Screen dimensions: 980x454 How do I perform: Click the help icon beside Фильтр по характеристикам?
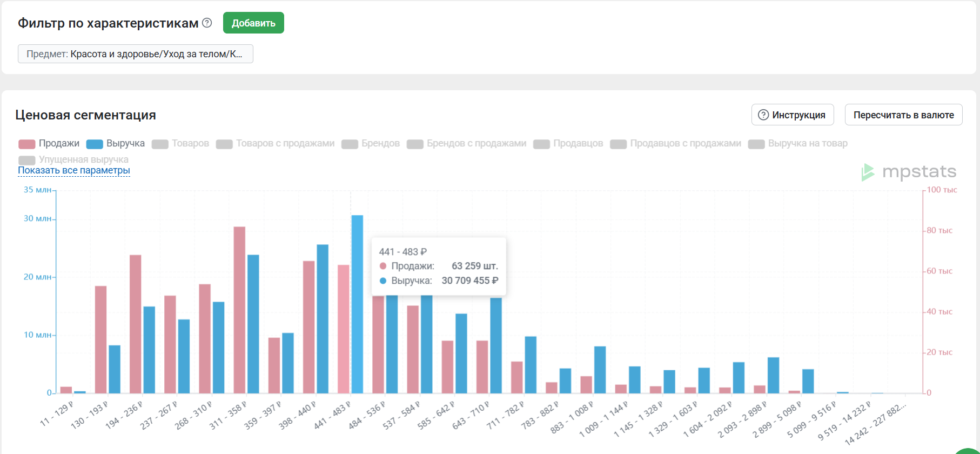[x=207, y=23]
